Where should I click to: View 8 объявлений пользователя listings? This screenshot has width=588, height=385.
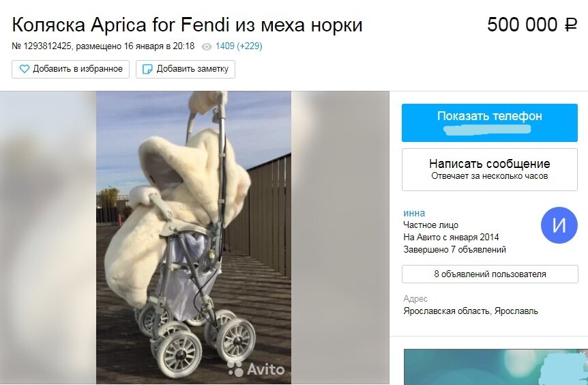point(490,274)
